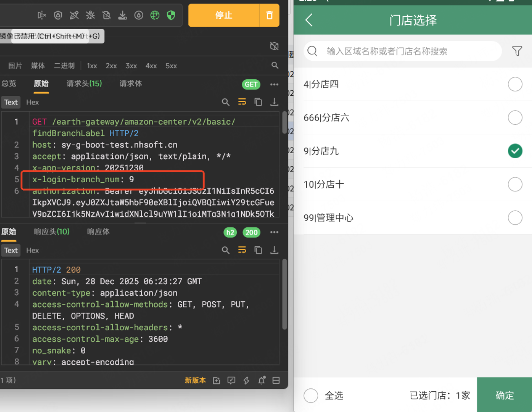The height and width of the screenshot is (412, 532).
Task: Toggle the split layout icon in status bar
Action: (x=276, y=381)
